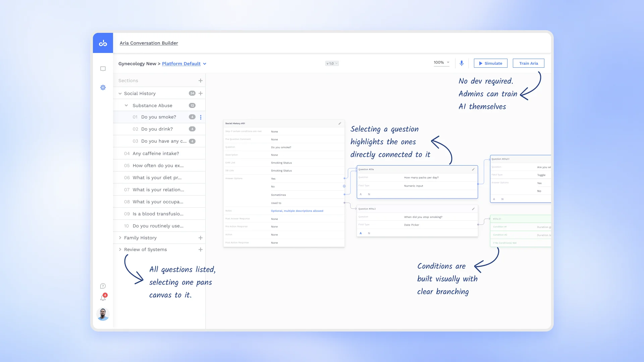The image size is (644, 362).
Task: Add an item to Review of Systems with plus icon
Action: tap(201, 249)
